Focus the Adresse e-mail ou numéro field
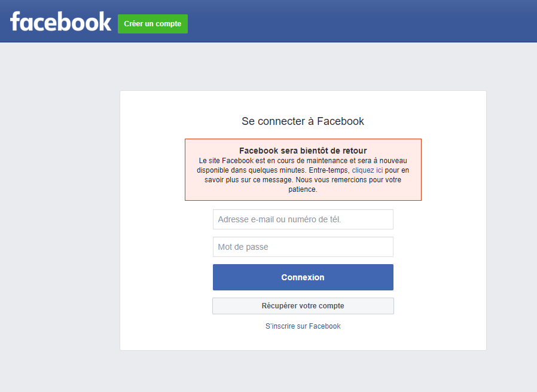Viewport: 537px width, 392px height. click(x=303, y=219)
